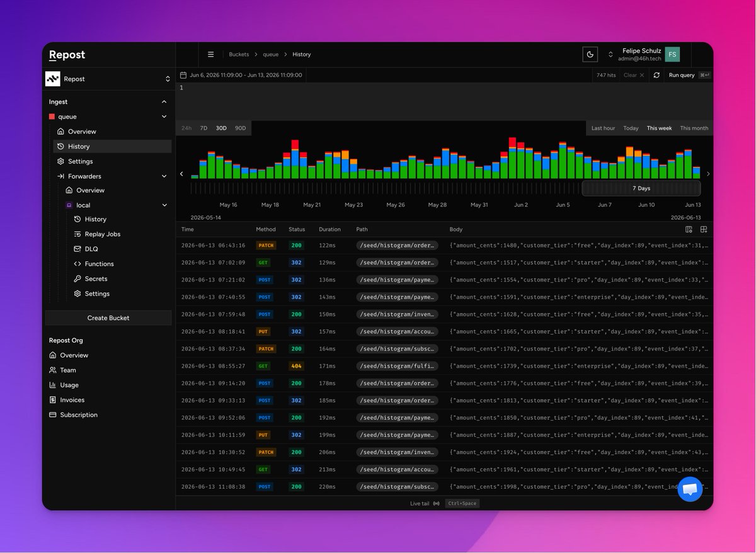Open Replay Jobs under local forwarder
The image size is (756, 553).
coord(102,234)
